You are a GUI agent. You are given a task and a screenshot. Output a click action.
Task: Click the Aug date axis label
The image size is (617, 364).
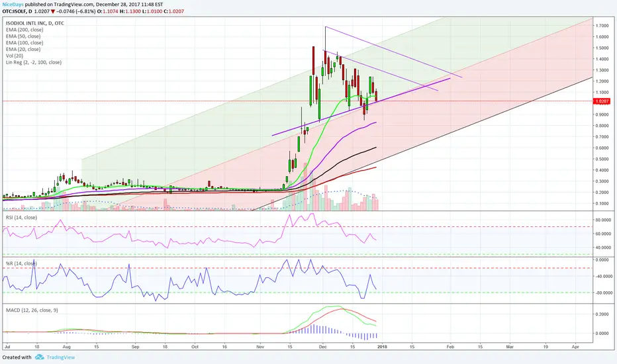pos(66,347)
